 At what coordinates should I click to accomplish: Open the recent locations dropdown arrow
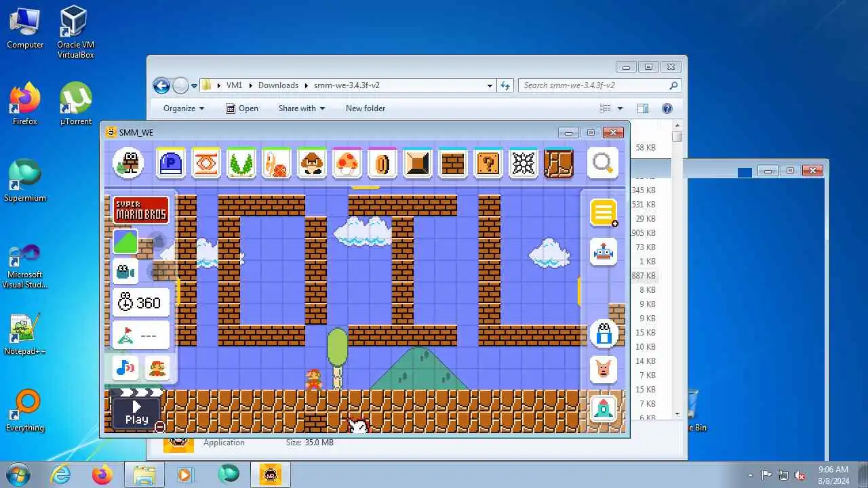click(194, 85)
